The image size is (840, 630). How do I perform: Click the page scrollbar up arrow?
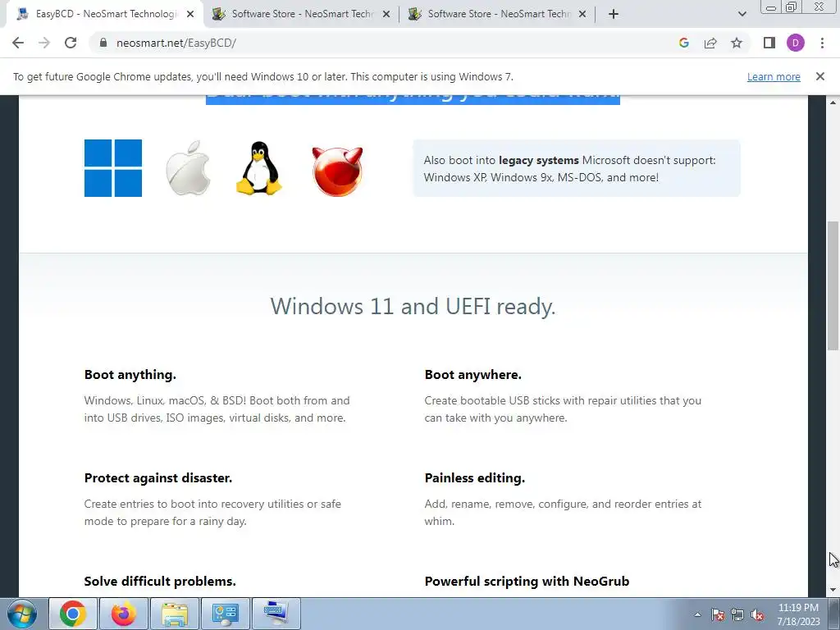click(x=833, y=102)
